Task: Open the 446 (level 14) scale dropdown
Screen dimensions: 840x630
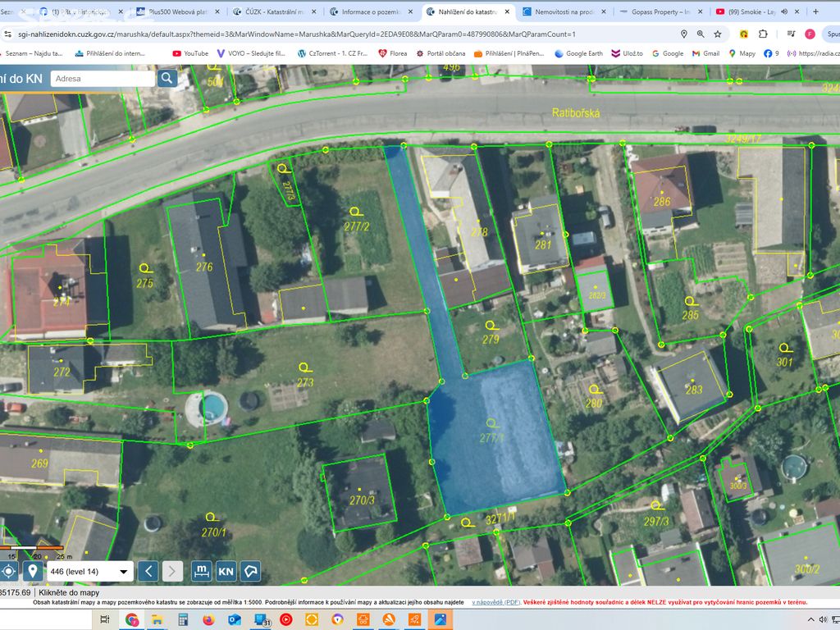Action: tap(90, 572)
